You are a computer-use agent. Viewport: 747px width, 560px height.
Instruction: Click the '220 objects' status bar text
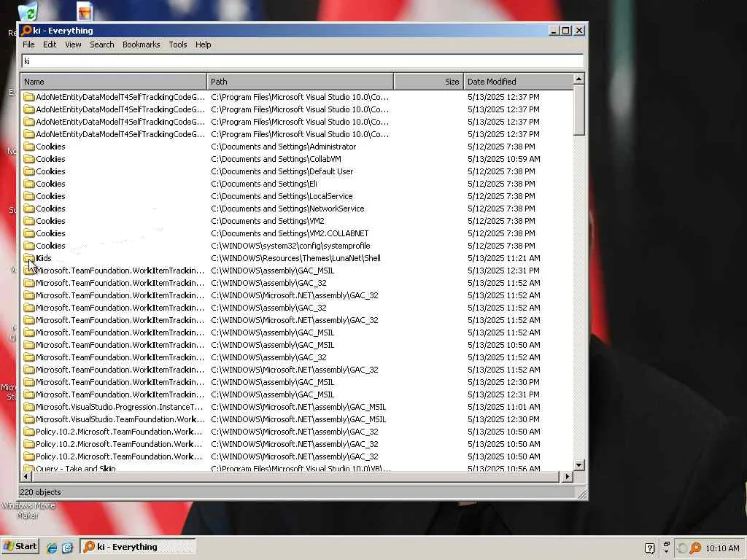40,492
